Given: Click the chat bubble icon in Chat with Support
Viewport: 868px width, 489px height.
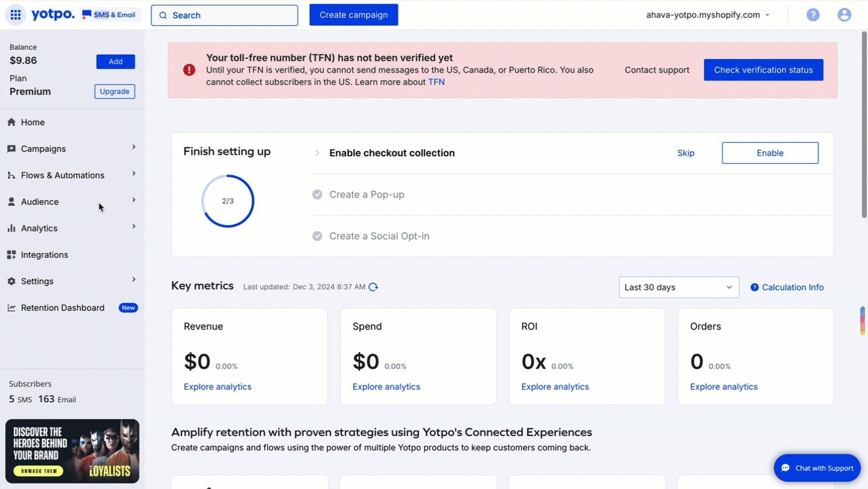Looking at the screenshot, I should [785, 468].
